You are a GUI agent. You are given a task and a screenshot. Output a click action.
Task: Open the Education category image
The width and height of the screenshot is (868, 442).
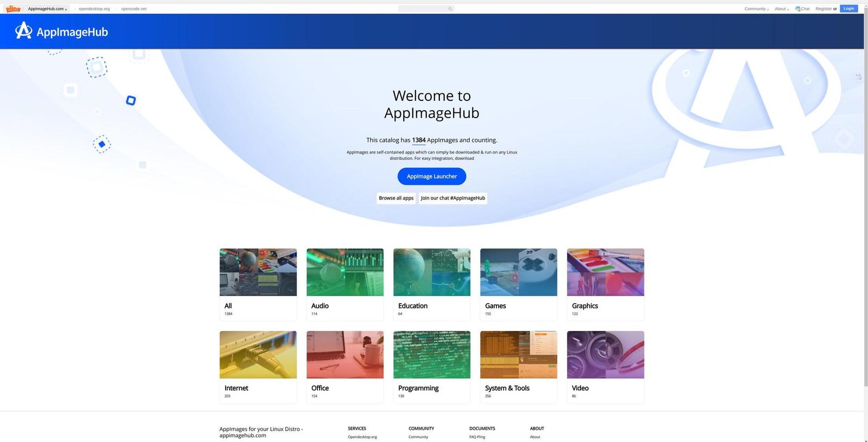point(432,272)
